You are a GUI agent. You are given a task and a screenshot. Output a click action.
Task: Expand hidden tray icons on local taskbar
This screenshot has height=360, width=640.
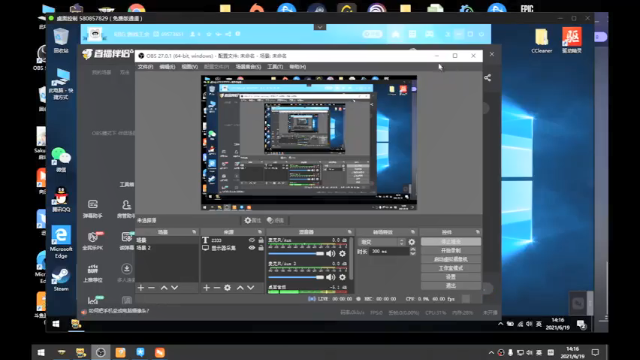(491, 352)
